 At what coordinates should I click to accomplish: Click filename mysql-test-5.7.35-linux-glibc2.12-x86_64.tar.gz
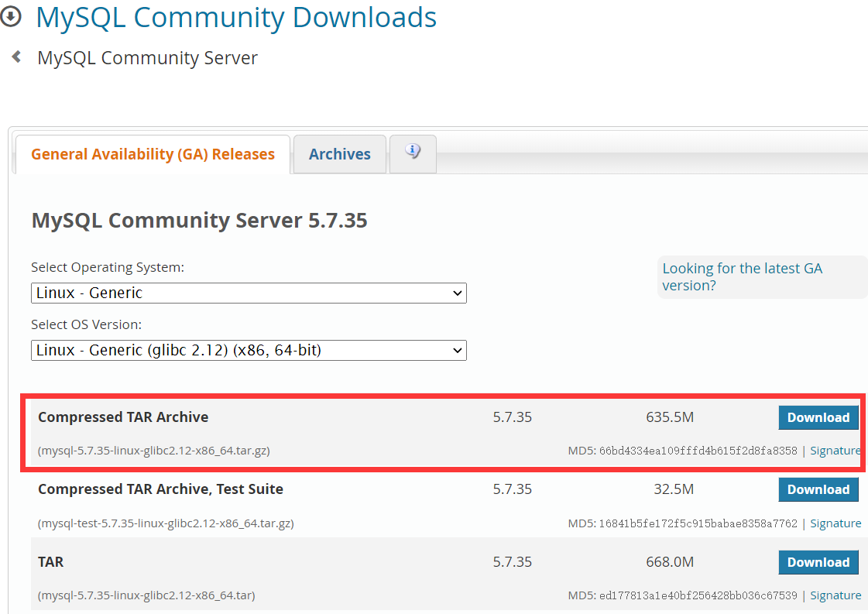tap(166, 523)
